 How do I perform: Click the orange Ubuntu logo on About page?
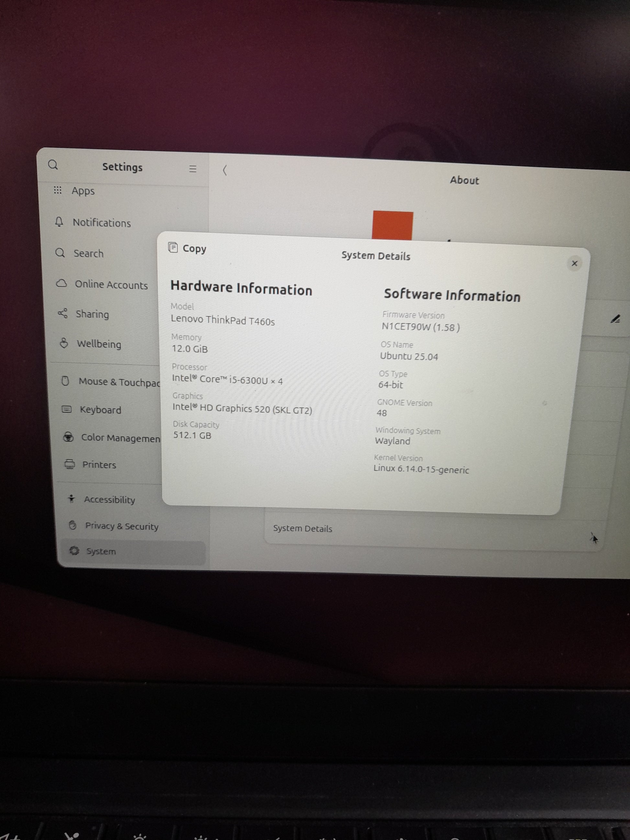pyautogui.click(x=393, y=225)
